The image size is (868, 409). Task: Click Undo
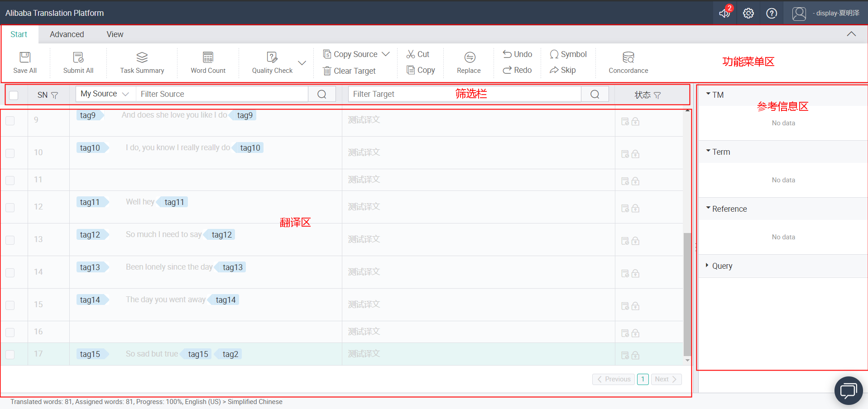(x=517, y=54)
